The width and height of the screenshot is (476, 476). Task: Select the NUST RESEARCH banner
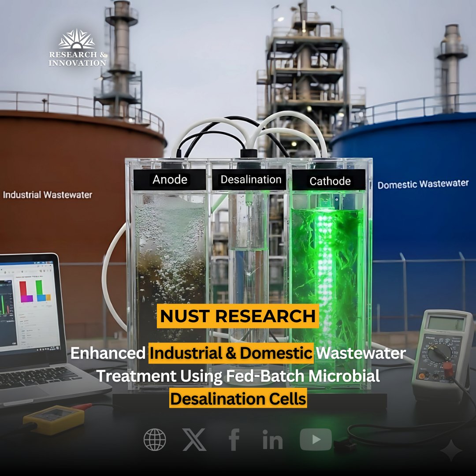pos(238,316)
